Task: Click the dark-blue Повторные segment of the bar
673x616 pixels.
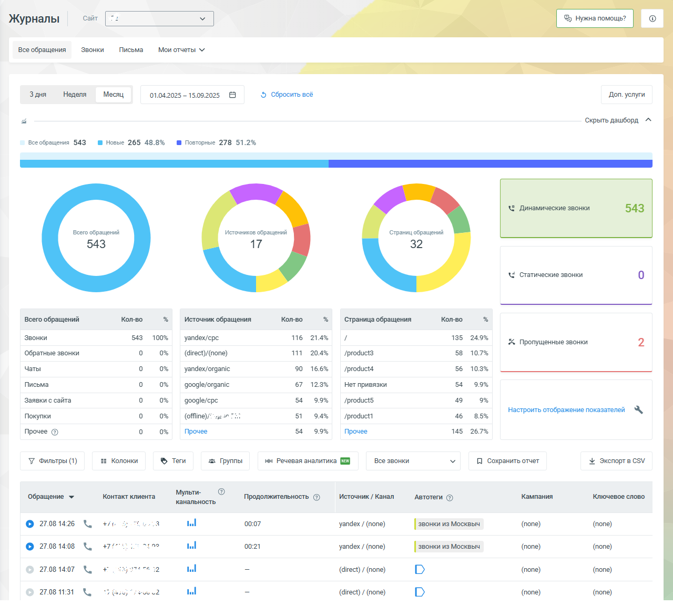Action: [491, 163]
